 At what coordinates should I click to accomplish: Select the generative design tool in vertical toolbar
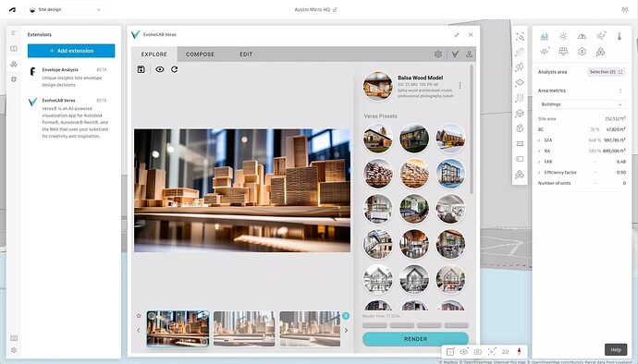[x=520, y=37]
